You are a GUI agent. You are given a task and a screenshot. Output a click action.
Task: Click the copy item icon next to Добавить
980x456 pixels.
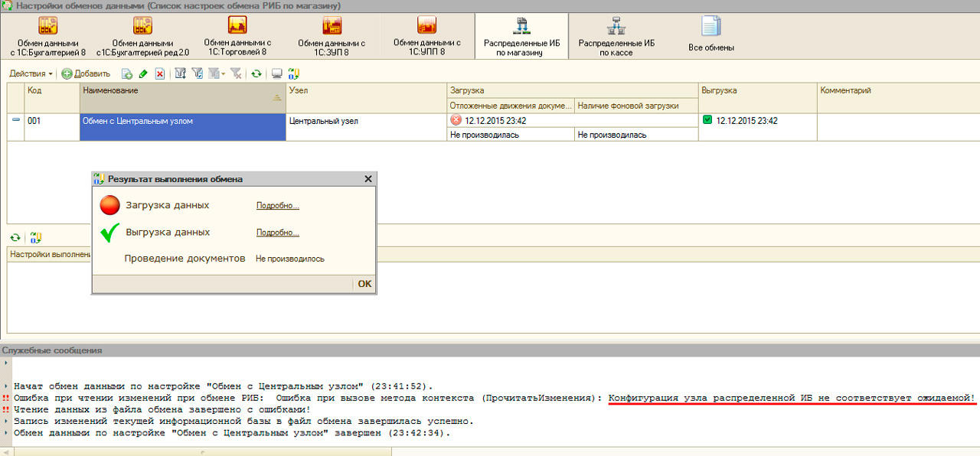127,74
